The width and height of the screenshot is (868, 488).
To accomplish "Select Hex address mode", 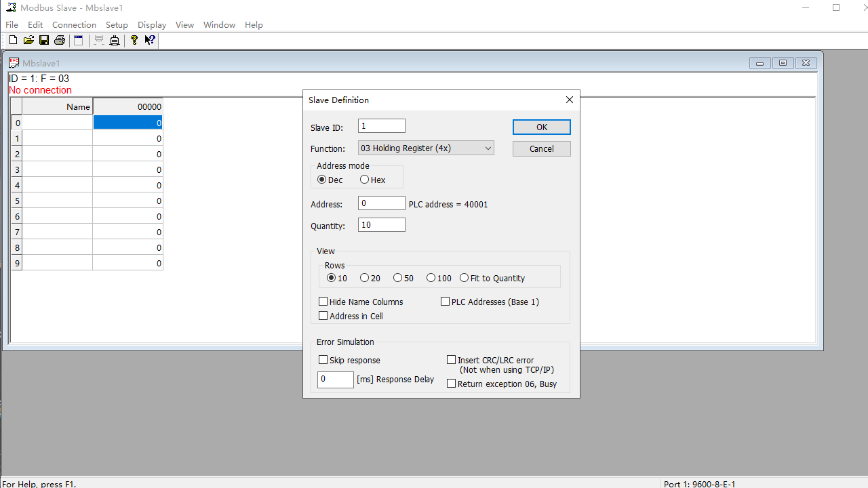I will (x=365, y=180).
